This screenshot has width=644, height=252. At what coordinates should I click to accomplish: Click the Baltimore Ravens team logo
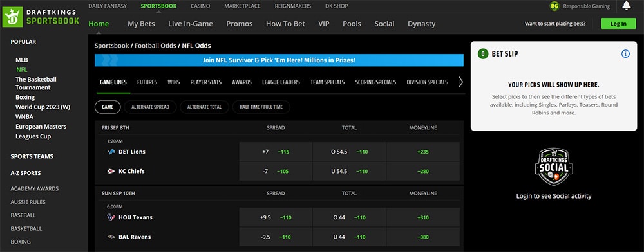pos(111,237)
